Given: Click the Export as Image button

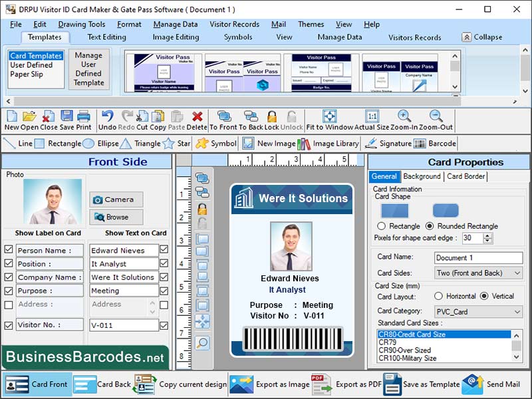Looking at the screenshot, I should [269, 384].
